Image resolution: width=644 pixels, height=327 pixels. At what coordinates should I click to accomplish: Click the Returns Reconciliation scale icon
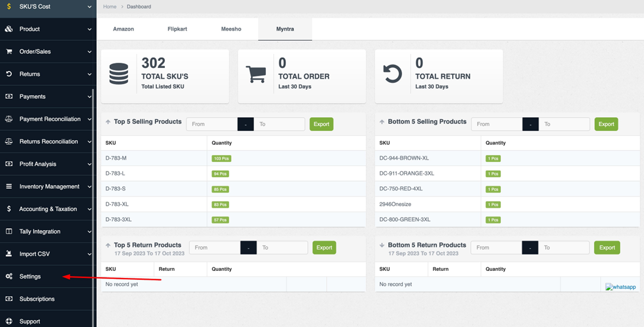click(x=9, y=141)
